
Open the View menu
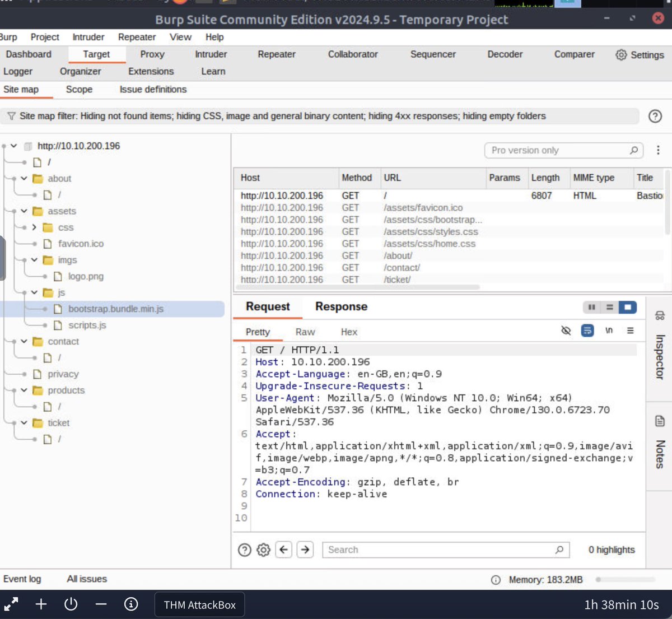coord(180,37)
